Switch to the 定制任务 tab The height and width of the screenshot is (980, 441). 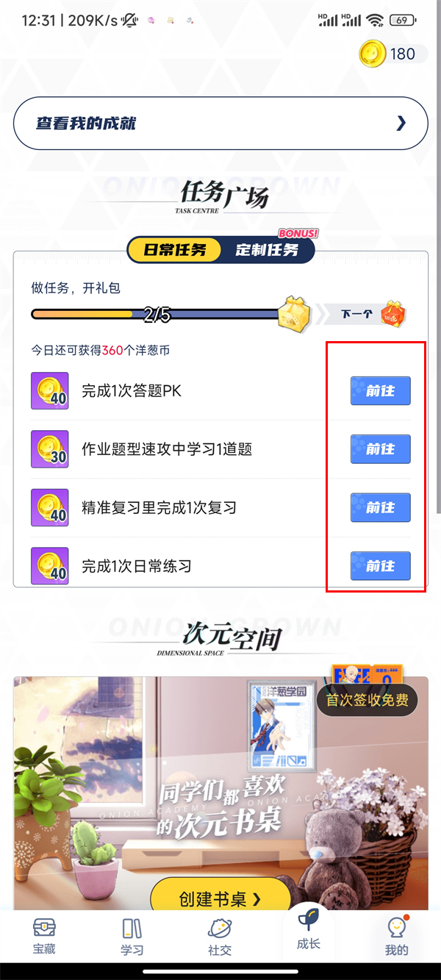coord(268,250)
